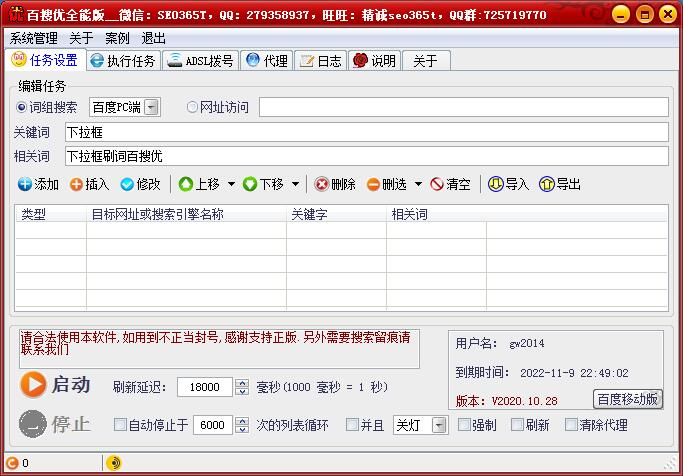Click the 导出 (export) icon
683x476 pixels.
(x=547, y=184)
